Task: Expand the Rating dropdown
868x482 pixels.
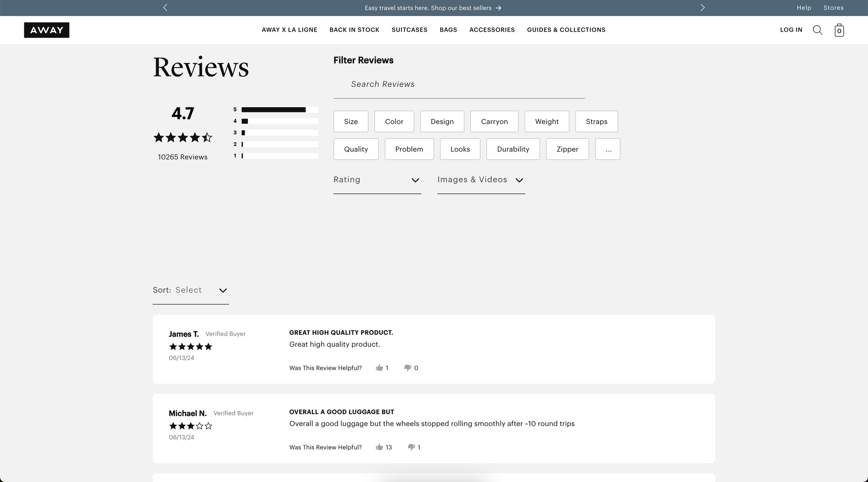Action: pos(377,180)
